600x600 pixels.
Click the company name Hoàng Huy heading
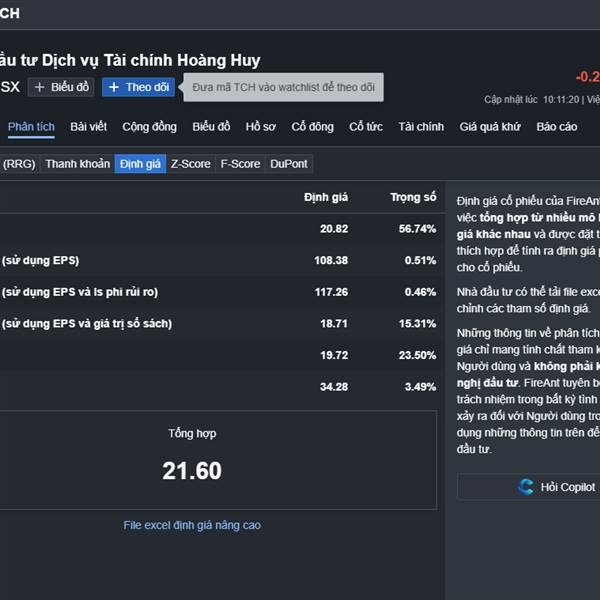[130, 60]
